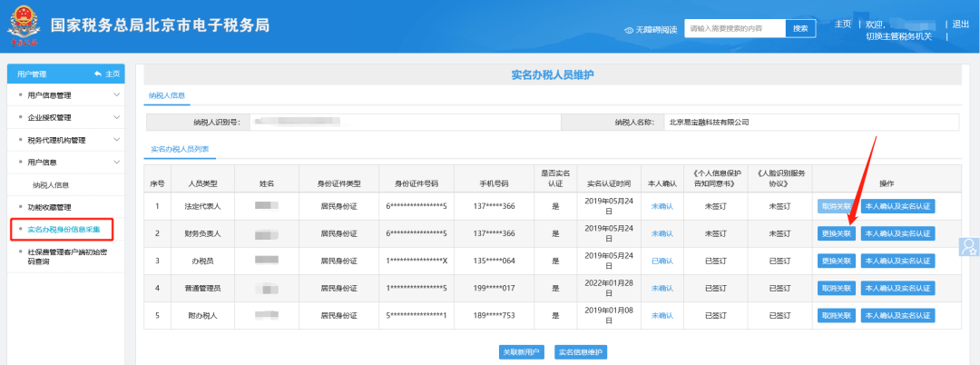Viewport: 980px width, 365px height.
Task: Click 取消关联 for 法定代表人 row
Action: [x=836, y=206]
